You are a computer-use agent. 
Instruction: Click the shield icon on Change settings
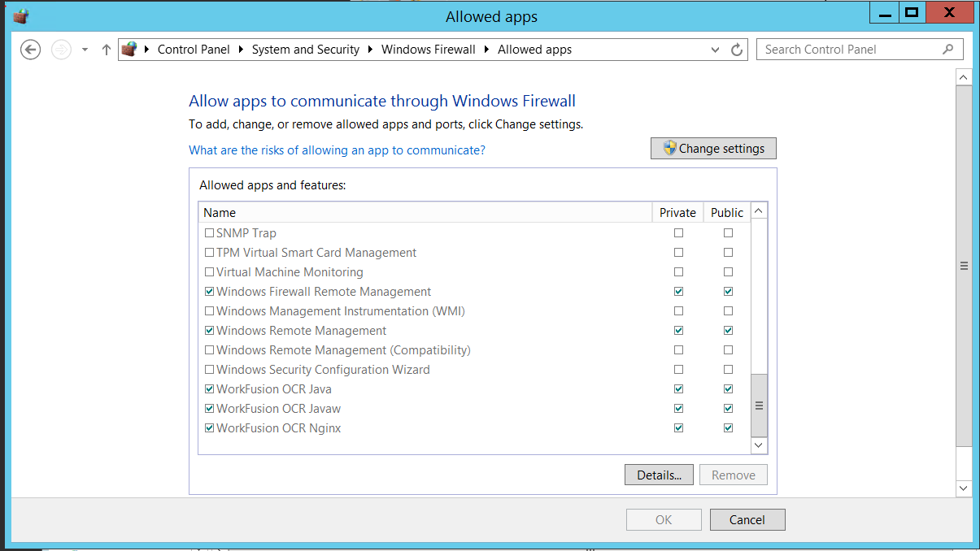point(669,149)
